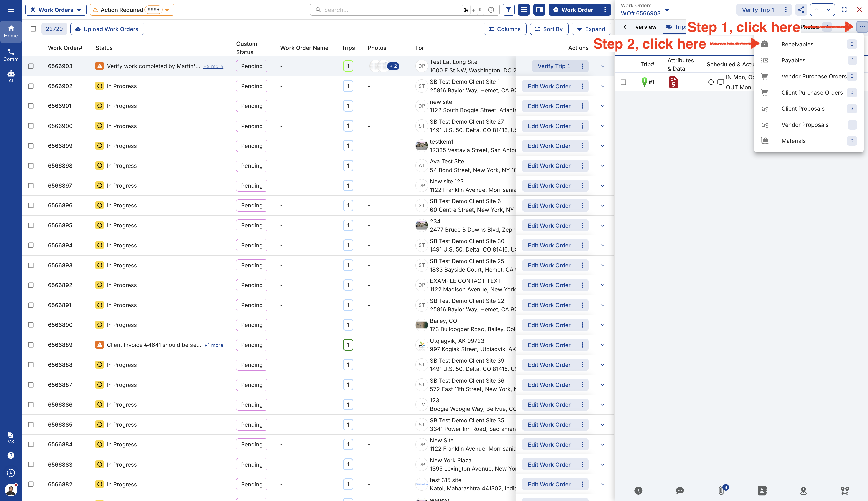Open the Work Orders module dropdown
868x501 pixels.
[56, 10]
